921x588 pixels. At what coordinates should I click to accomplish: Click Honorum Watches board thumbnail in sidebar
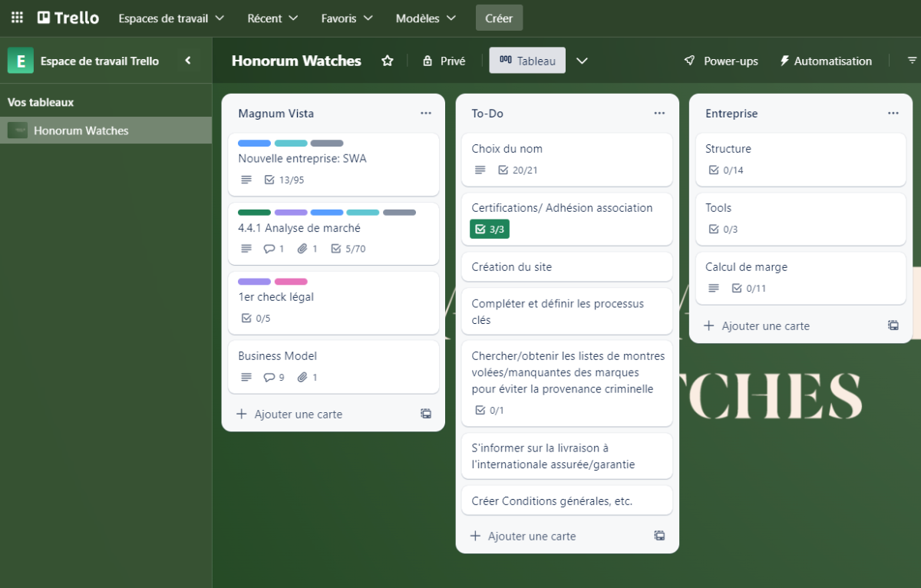point(18,130)
